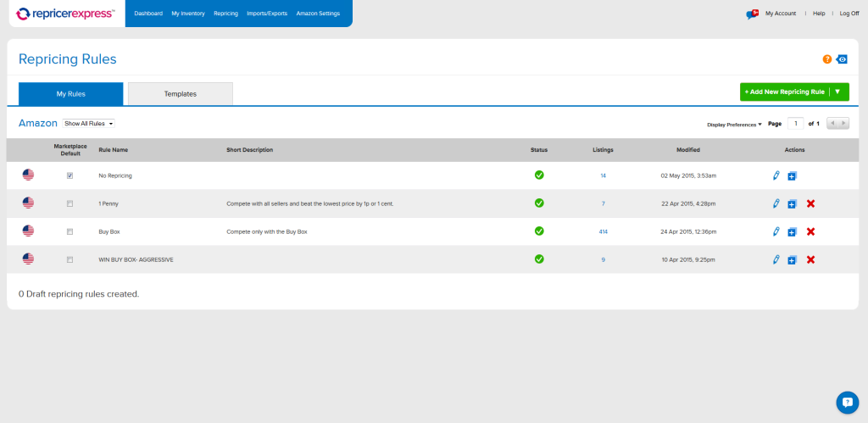
Task: Click status checkmark of WIN BUY BOX- AGGRESSIVE
Action: pos(538,259)
